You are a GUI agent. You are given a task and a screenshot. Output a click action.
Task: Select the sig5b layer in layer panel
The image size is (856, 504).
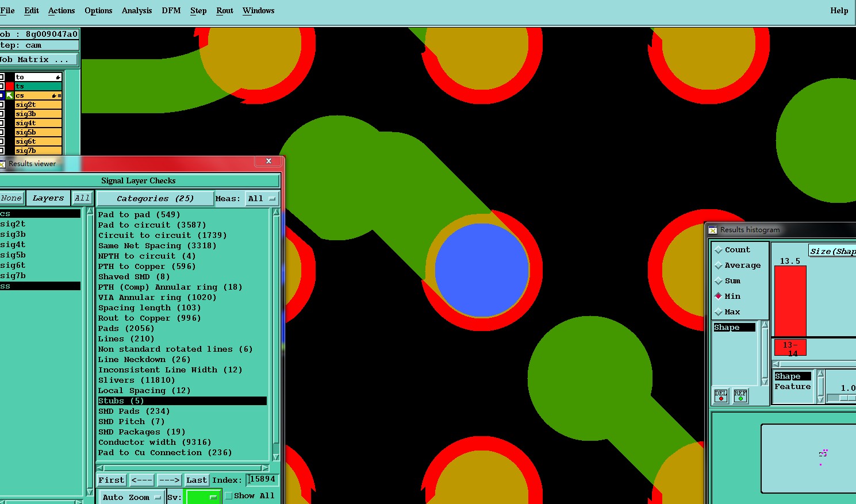(x=38, y=132)
